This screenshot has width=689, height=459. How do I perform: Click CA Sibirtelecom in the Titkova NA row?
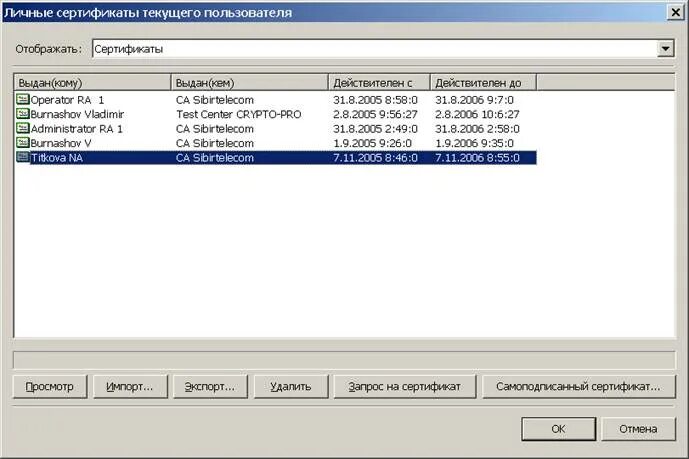tap(215, 158)
